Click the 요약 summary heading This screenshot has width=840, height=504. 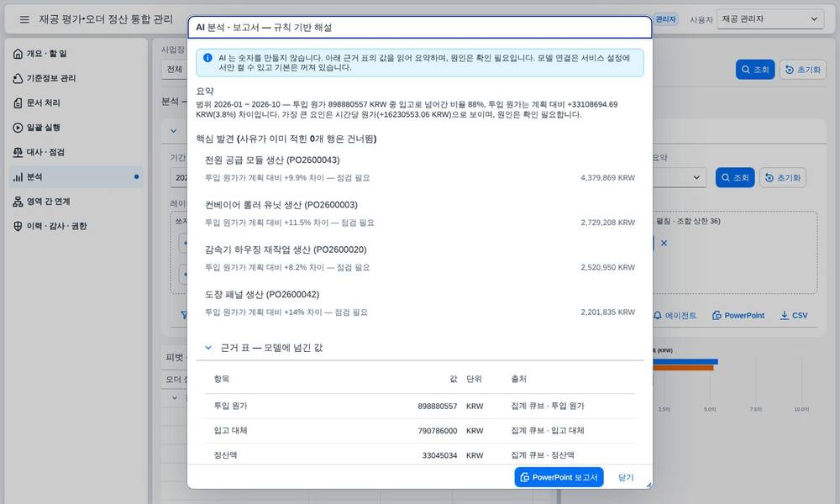click(205, 91)
